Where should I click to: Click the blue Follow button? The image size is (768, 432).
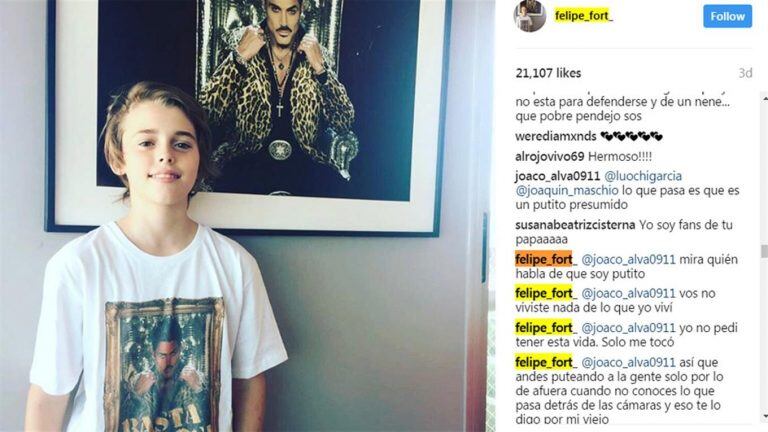pos(727,16)
